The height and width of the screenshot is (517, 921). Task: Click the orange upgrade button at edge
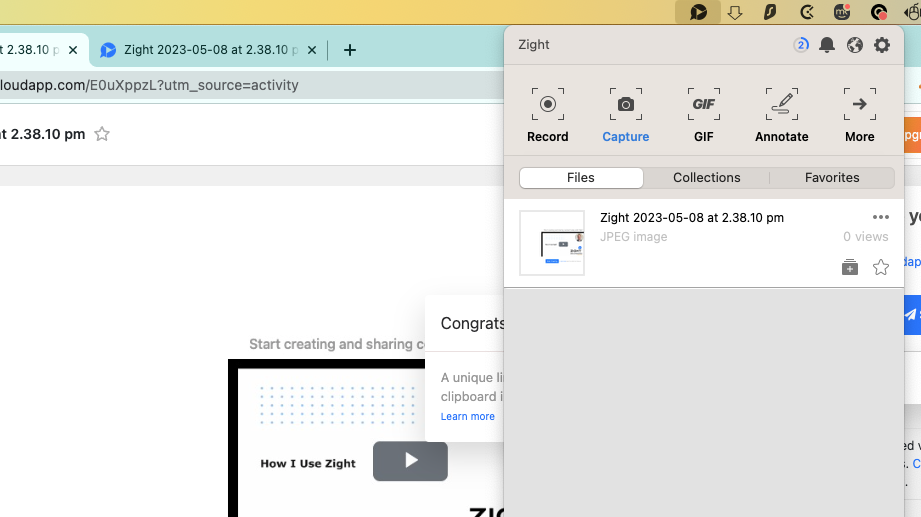[912, 135]
